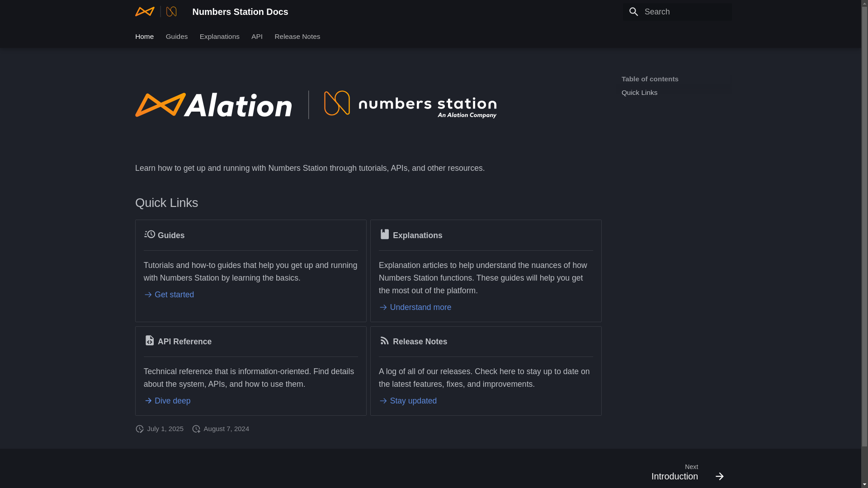Click the Release Notes feed icon
The height and width of the screenshot is (488, 868).
(385, 340)
